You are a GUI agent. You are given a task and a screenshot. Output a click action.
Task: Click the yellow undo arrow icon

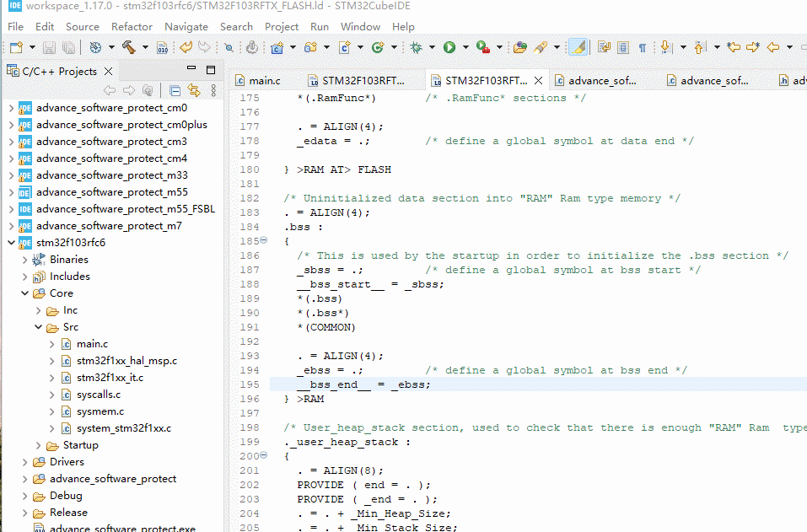click(x=186, y=47)
